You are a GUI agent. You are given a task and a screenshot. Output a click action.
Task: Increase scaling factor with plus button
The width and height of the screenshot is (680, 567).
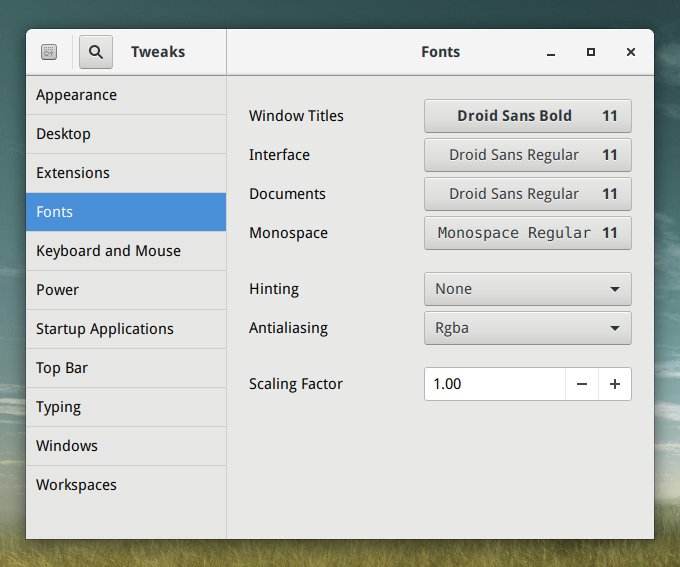(x=615, y=384)
